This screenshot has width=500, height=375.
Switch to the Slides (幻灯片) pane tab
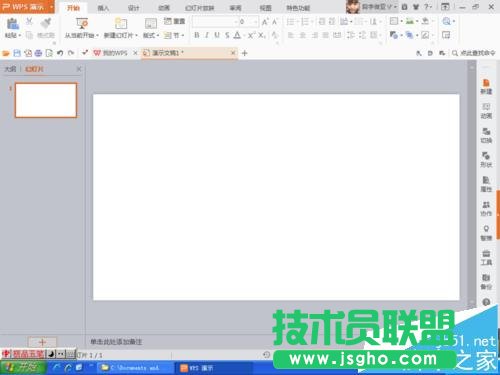(x=34, y=69)
